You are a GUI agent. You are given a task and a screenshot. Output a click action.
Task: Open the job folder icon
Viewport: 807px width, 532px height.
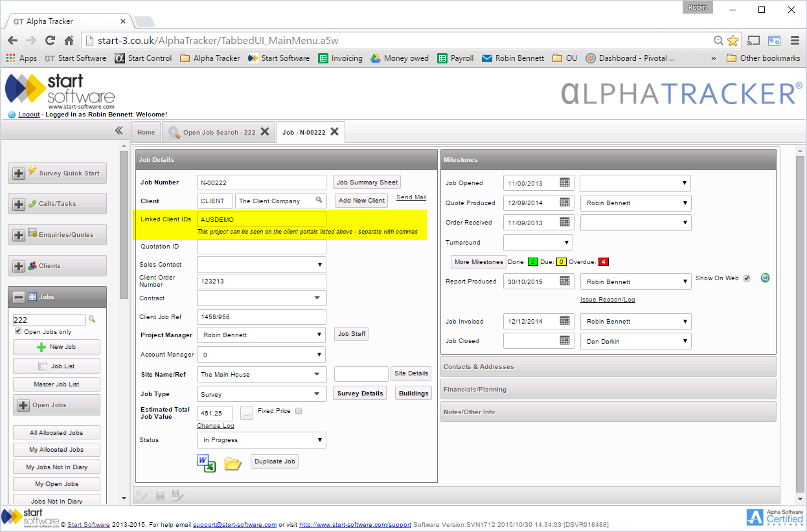tap(233, 461)
